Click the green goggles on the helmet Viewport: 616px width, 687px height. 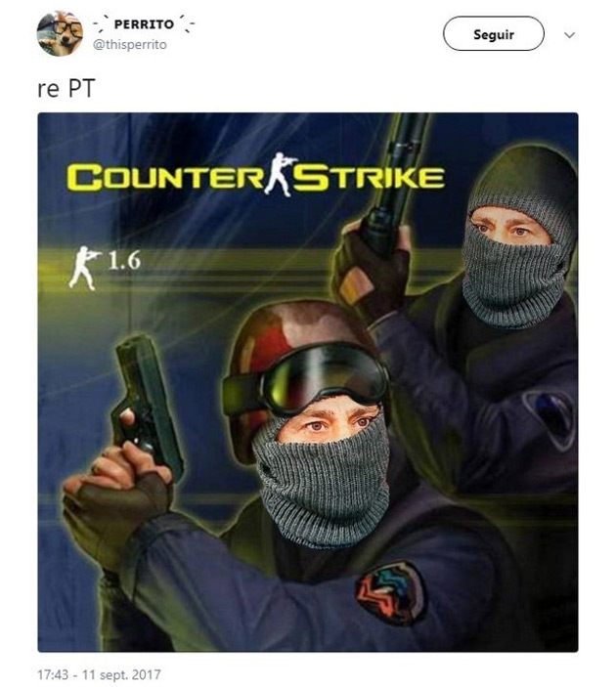click(x=307, y=377)
